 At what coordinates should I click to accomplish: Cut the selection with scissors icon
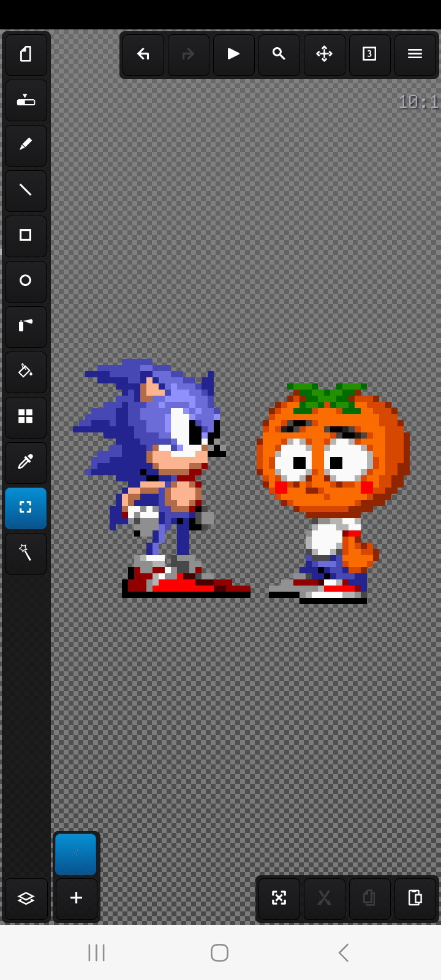click(325, 899)
